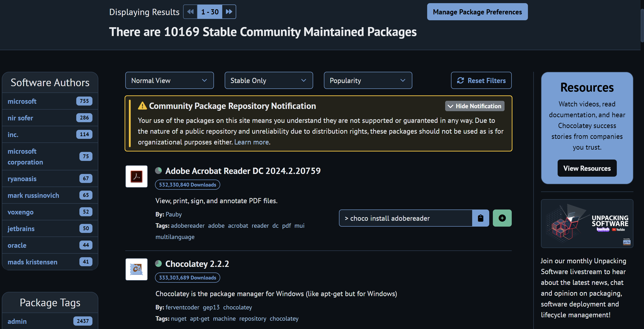Copy the choco install adobereader command

click(x=480, y=218)
